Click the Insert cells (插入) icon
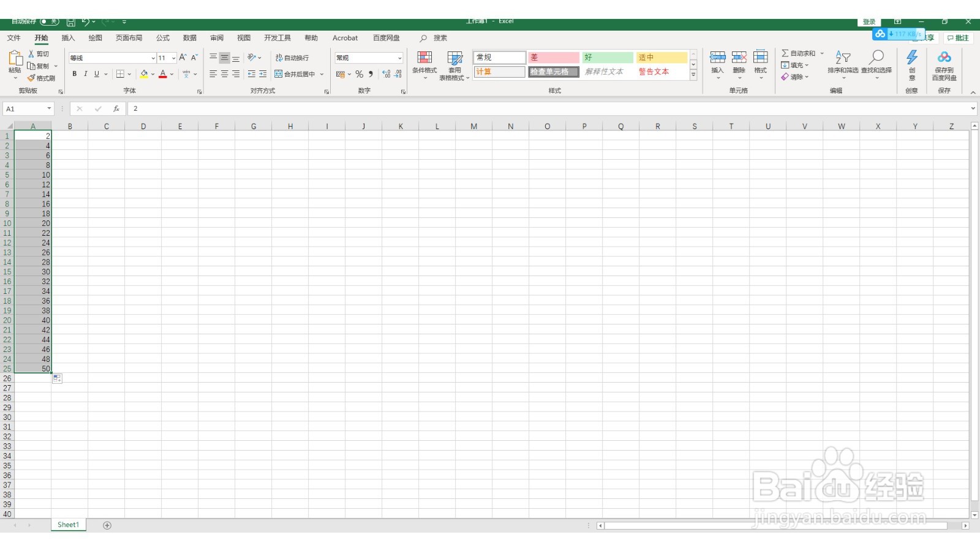 pyautogui.click(x=717, y=58)
